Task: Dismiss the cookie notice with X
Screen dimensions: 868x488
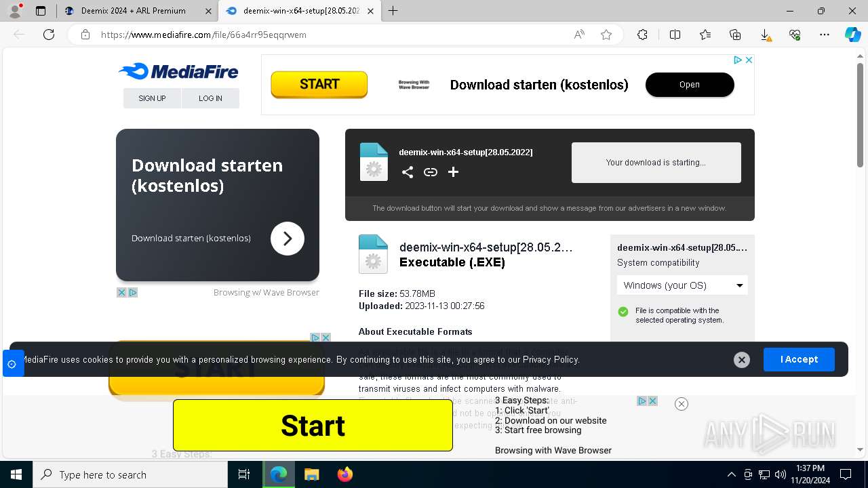Action: (742, 360)
